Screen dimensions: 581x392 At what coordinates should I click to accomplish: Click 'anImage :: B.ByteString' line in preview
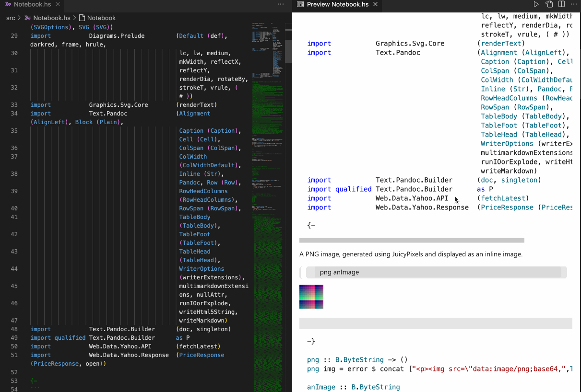click(354, 387)
